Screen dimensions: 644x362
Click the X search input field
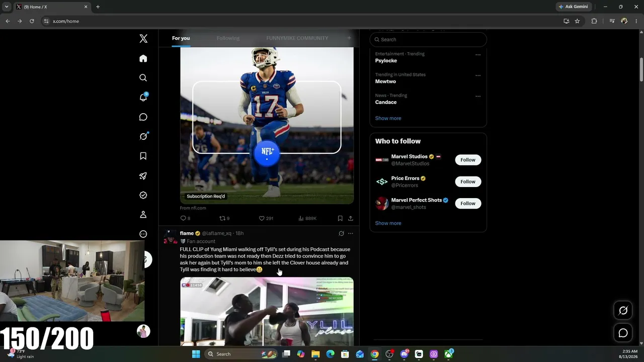pyautogui.click(x=428, y=39)
